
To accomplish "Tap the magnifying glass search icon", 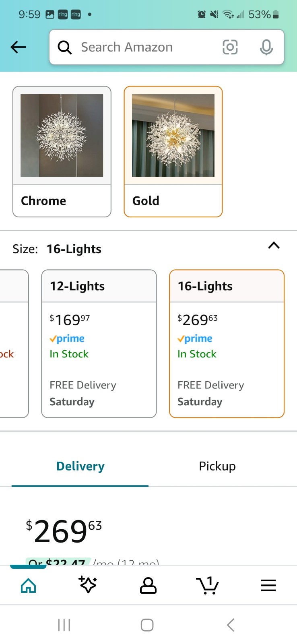I will pos(64,47).
